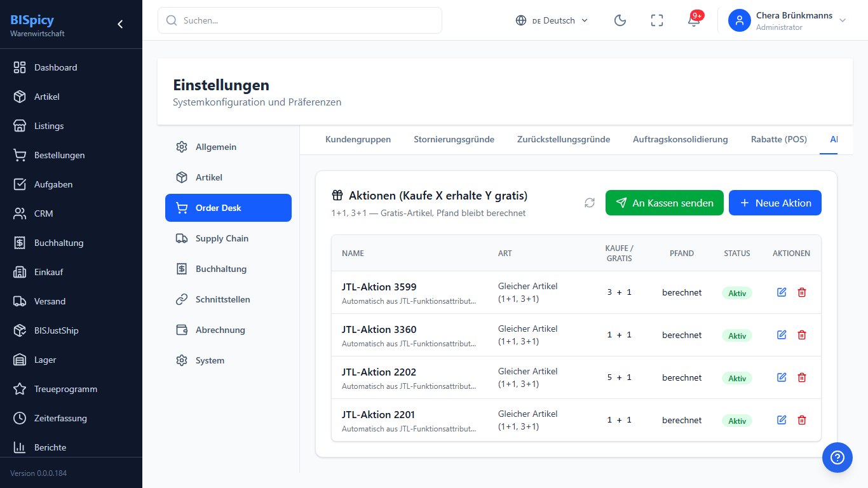868x488 pixels.
Task: Open notifications bell with 9+ badge
Action: pyautogui.click(x=694, y=20)
